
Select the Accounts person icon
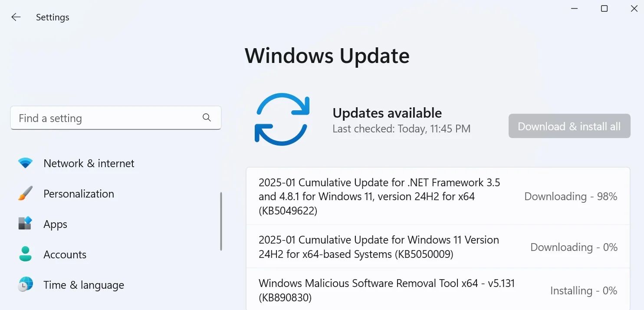[25, 254]
